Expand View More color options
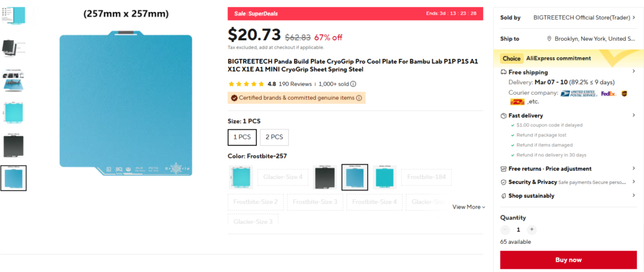 pyautogui.click(x=469, y=207)
